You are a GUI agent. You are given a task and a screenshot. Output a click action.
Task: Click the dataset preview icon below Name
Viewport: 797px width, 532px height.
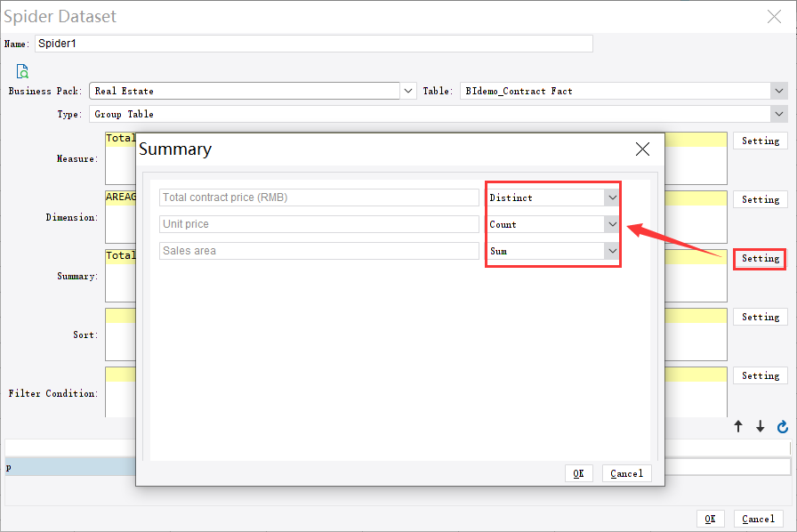[x=21, y=71]
